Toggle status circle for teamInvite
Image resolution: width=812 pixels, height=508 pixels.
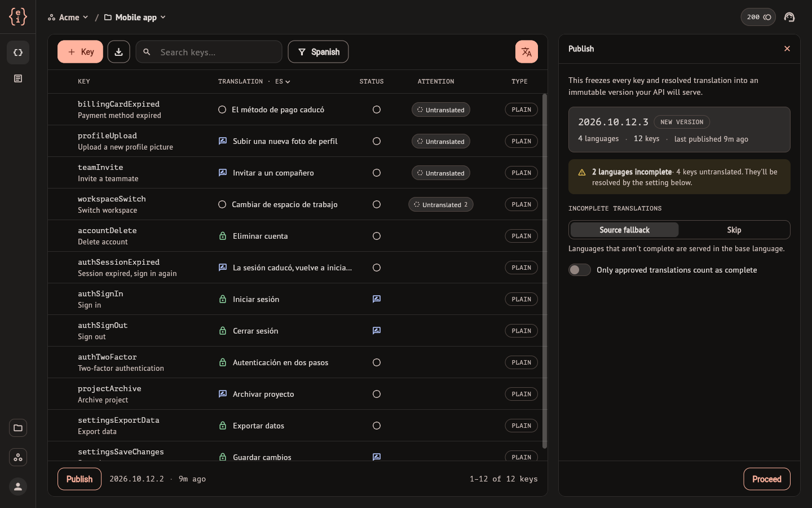[x=377, y=173]
